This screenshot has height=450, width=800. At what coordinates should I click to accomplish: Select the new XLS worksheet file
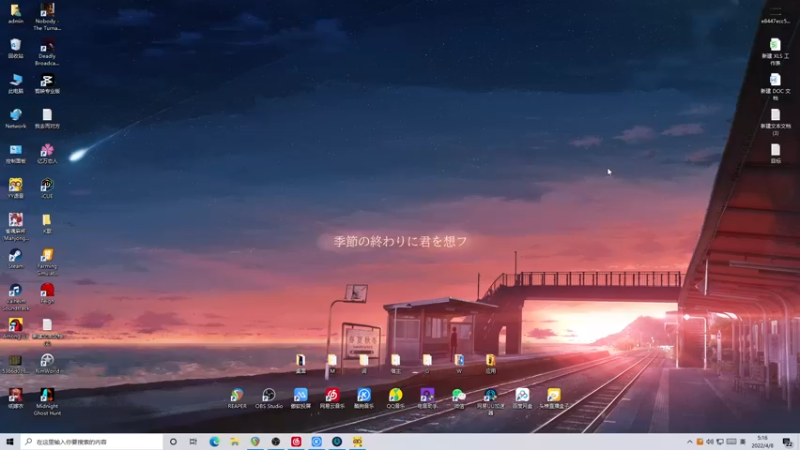point(775,52)
